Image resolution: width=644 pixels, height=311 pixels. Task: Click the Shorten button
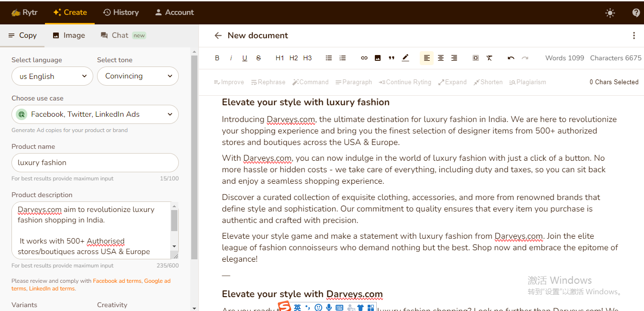point(488,82)
